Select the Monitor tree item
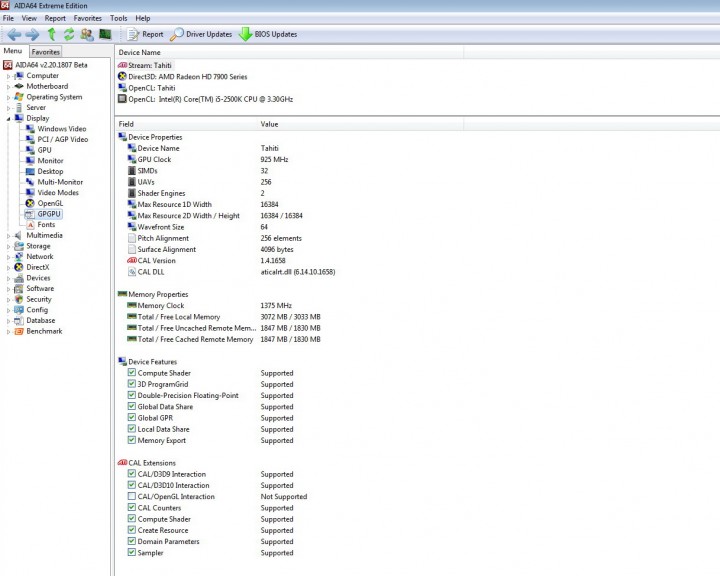Viewport: 720px width, 576px height. point(51,160)
